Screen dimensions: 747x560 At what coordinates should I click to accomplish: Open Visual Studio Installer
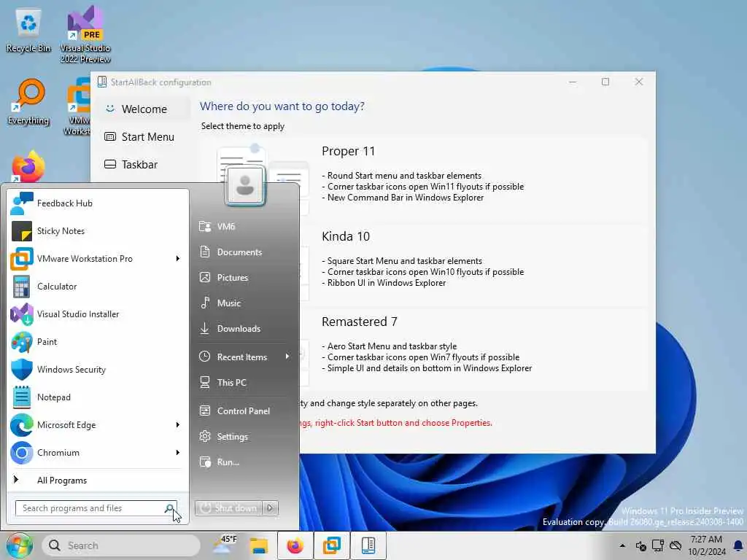98,314
